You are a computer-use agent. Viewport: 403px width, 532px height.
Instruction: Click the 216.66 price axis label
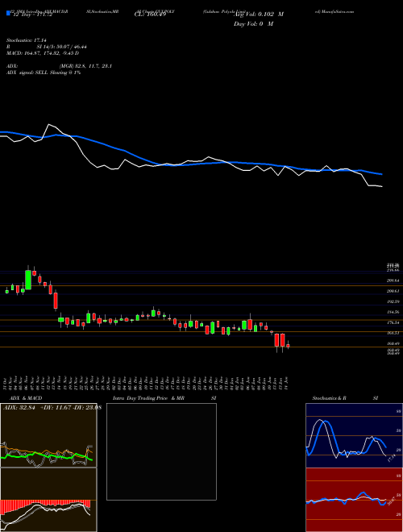click(x=393, y=270)
